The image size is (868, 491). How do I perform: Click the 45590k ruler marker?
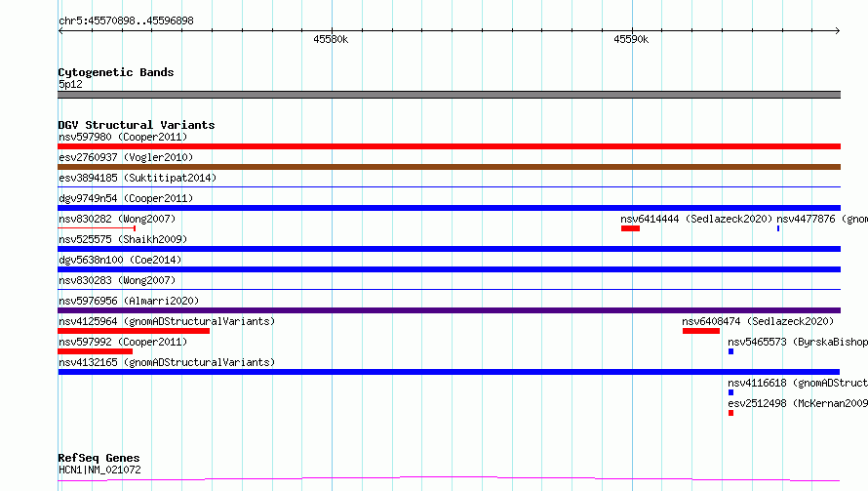(631, 39)
